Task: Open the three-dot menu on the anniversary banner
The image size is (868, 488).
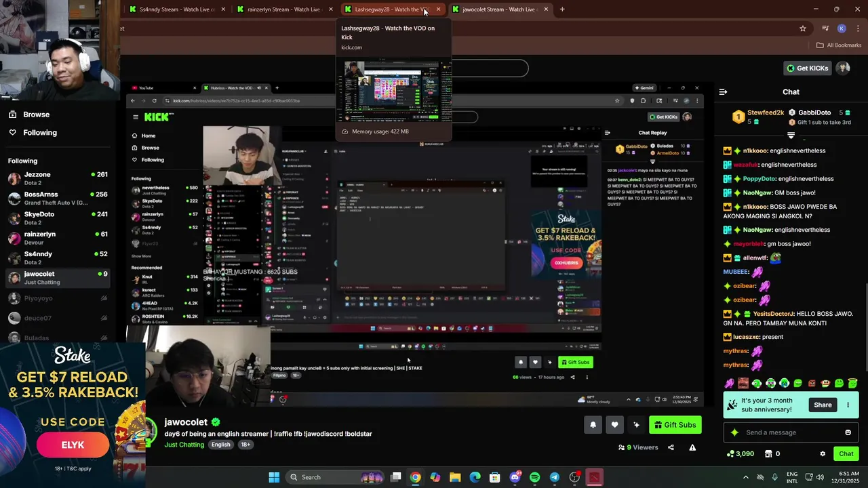Action: tap(848, 405)
